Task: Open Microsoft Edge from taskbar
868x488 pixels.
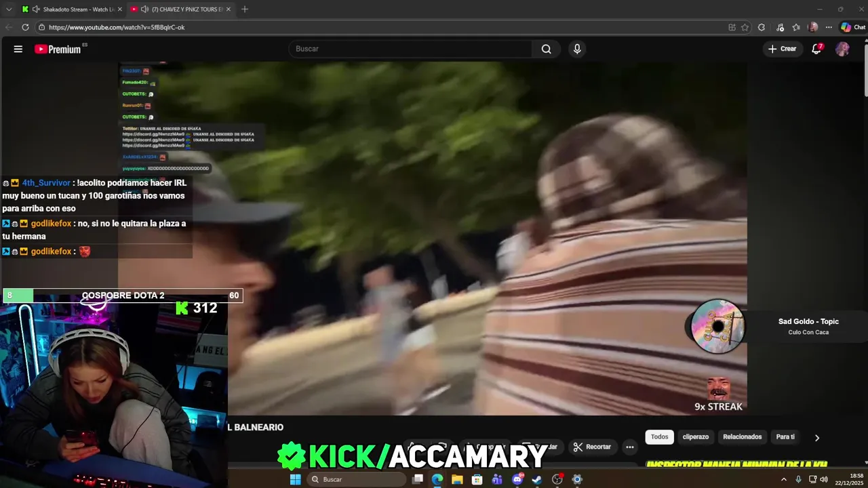Action: (437, 479)
